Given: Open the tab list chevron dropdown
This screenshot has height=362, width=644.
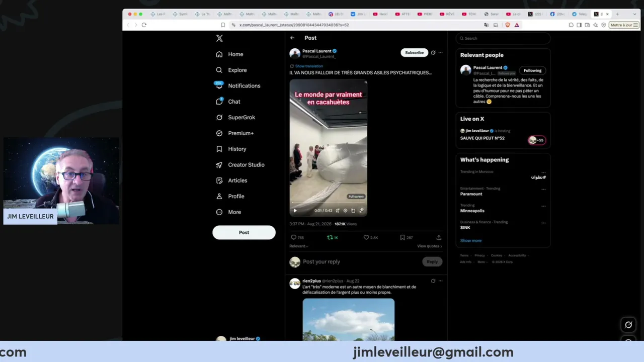Looking at the screenshot, I should [634, 14].
